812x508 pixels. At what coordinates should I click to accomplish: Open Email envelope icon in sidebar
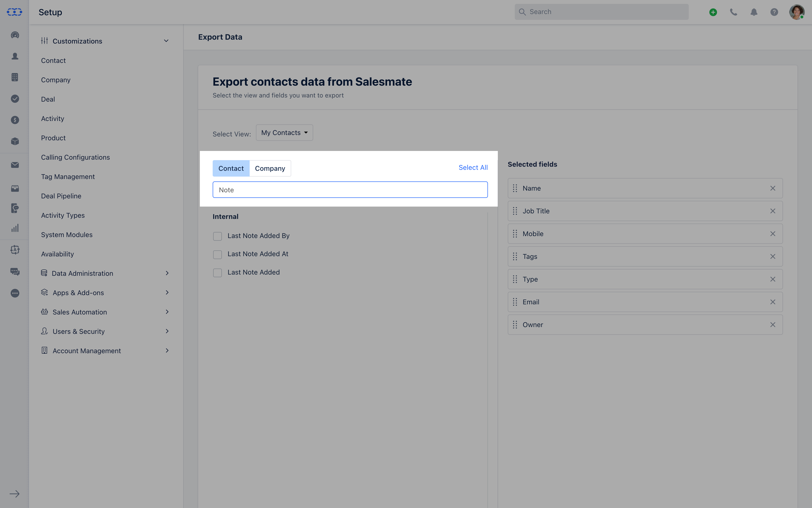click(15, 165)
